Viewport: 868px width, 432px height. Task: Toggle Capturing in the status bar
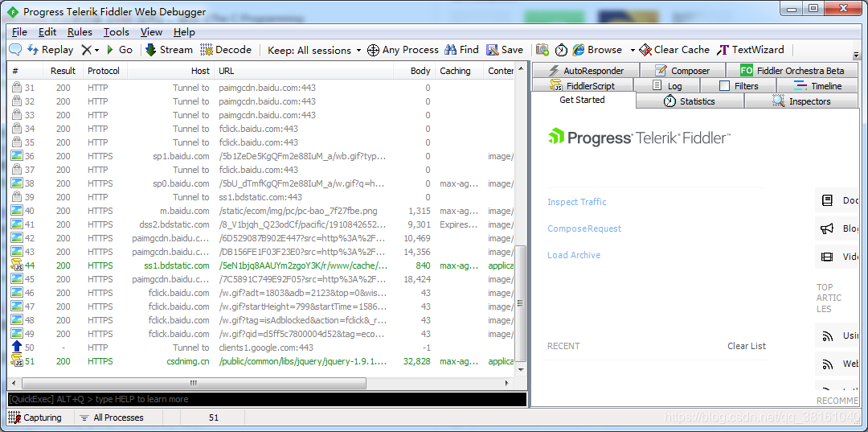click(36, 418)
